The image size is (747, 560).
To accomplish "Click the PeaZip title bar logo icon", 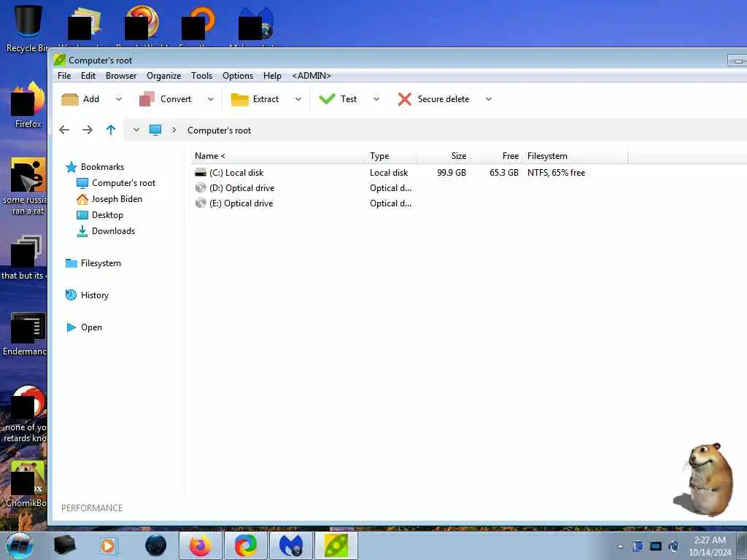I will [x=60, y=60].
